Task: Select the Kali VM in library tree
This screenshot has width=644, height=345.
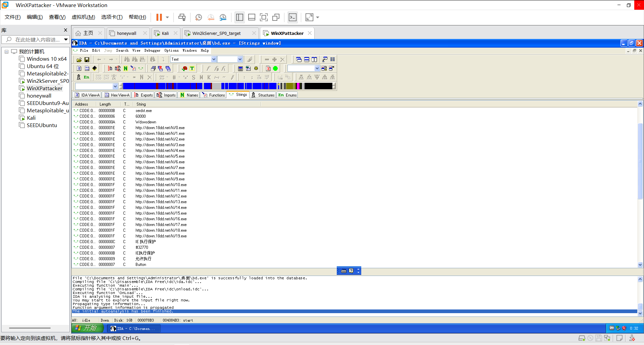Action: point(31,118)
